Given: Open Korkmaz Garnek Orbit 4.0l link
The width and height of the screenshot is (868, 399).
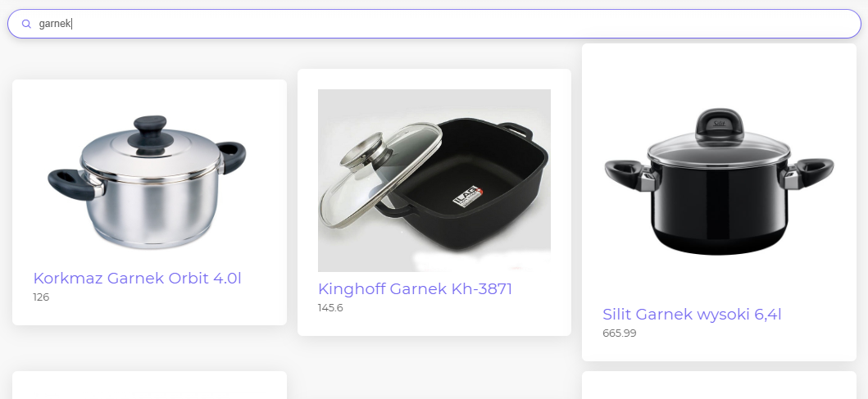Looking at the screenshot, I should click(x=137, y=278).
